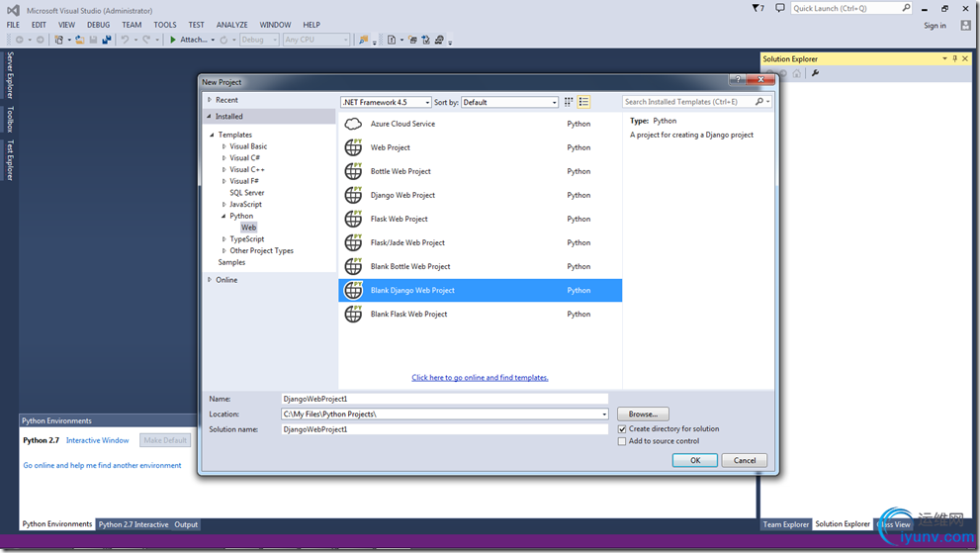Viewport: 980px width, 553px height.
Task: Select the Django Web Project template
Action: pyautogui.click(x=480, y=195)
